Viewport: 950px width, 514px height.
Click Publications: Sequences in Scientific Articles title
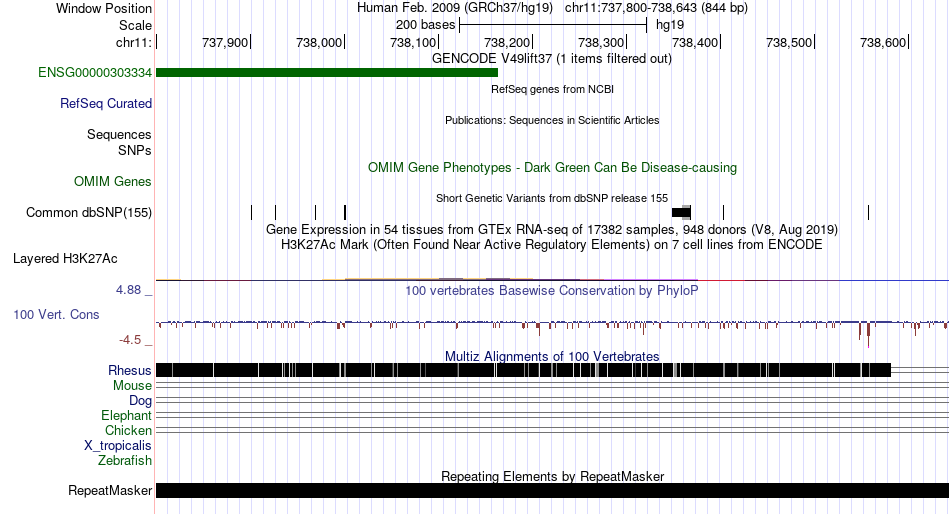click(552, 120)
